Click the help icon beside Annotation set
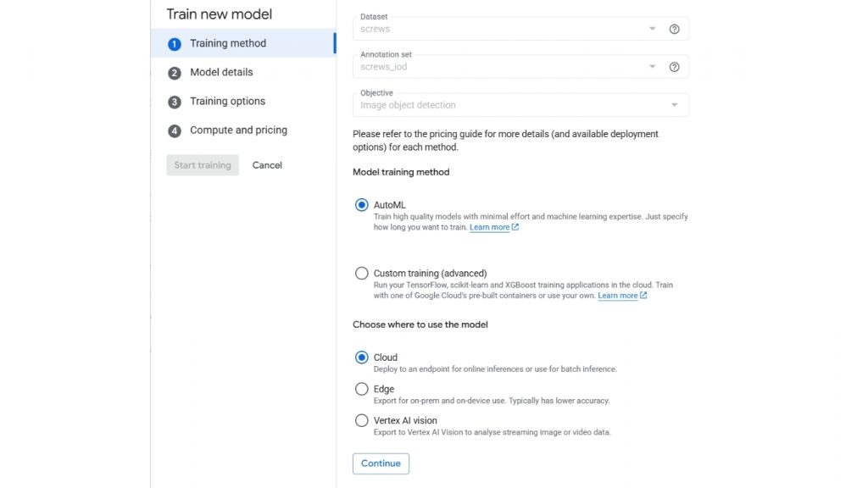This screenshot has width=868, height=488. [x=675, y=67]
